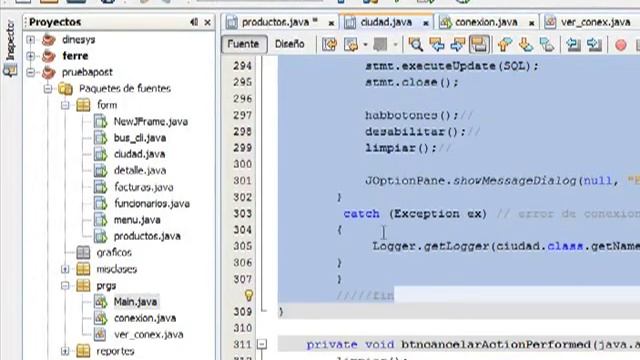Collapse the code fold at line 311
Viewport: 640px width, 360px height.
(x=262, y=344)
